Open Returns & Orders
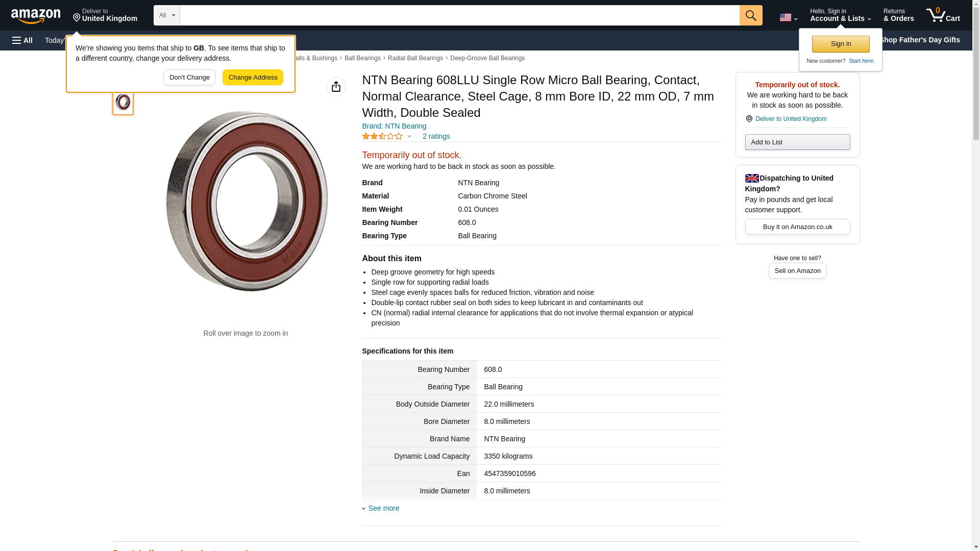980x551 pixels. click(x=898, y=15)
